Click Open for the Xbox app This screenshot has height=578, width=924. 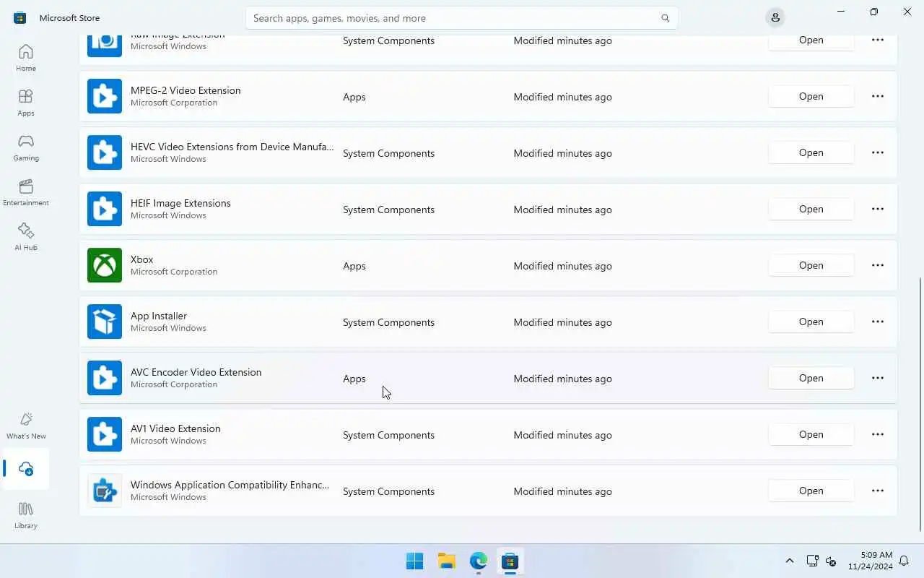click(x=811, y=265)
